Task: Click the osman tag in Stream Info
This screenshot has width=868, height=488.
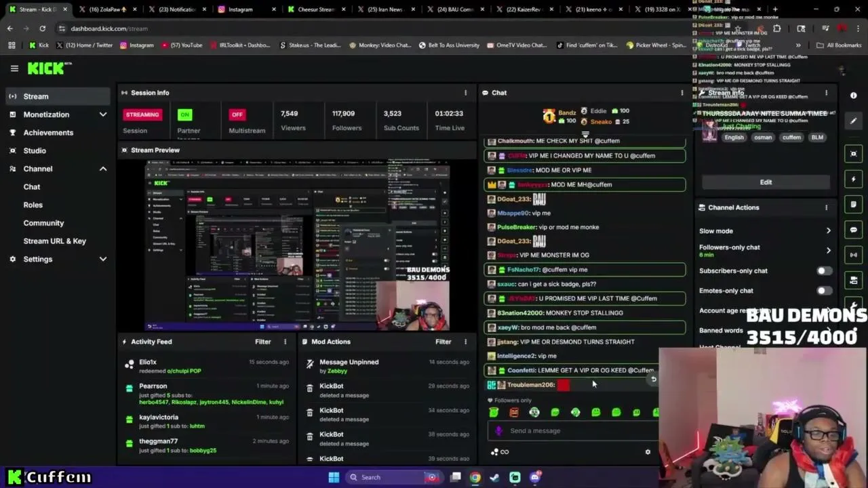Action: point(763,138)
